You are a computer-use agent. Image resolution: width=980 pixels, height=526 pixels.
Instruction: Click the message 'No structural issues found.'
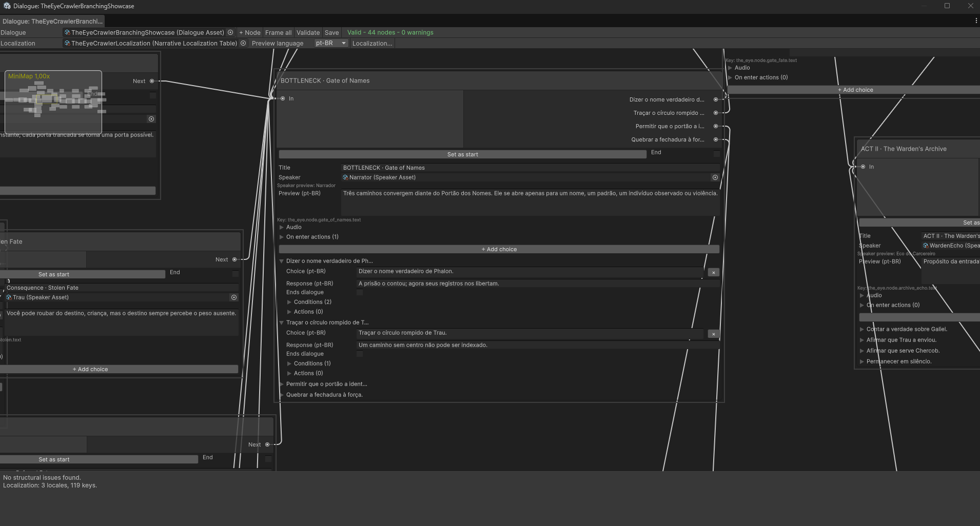point(42,477)
